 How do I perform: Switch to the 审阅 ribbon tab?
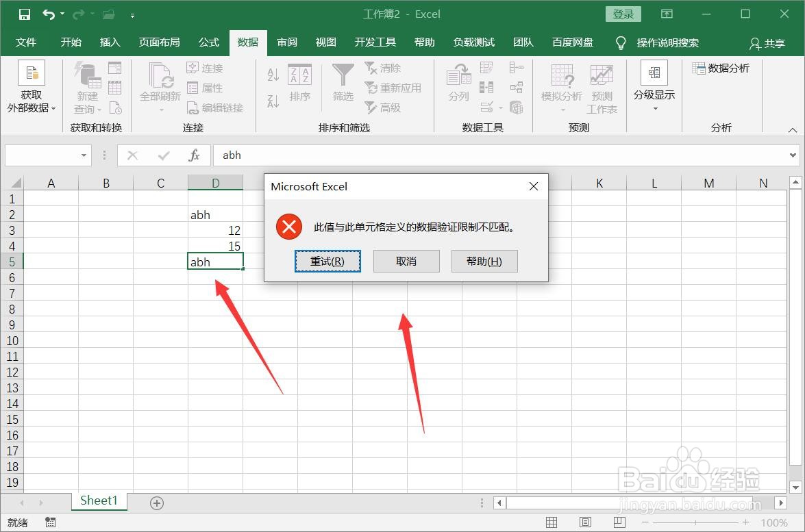(287, 42)
